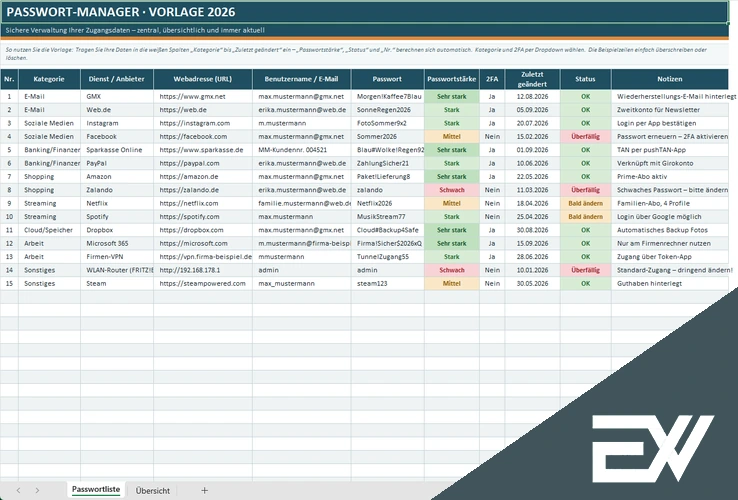The height and width of the screenshot is (500, 738).
Task: Open the Übersicht sheet tab
Action: click(x=152, y=491)
